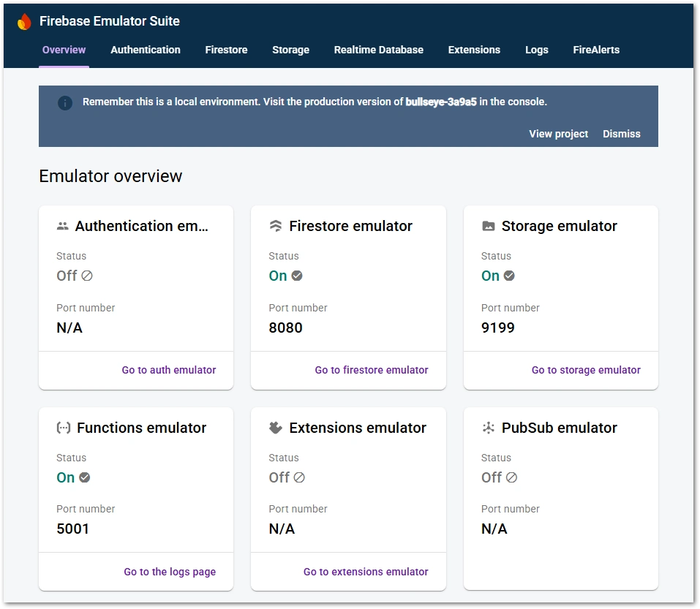
Task: Click the Firestore emulator card title
Action: (x=351, y=226)
